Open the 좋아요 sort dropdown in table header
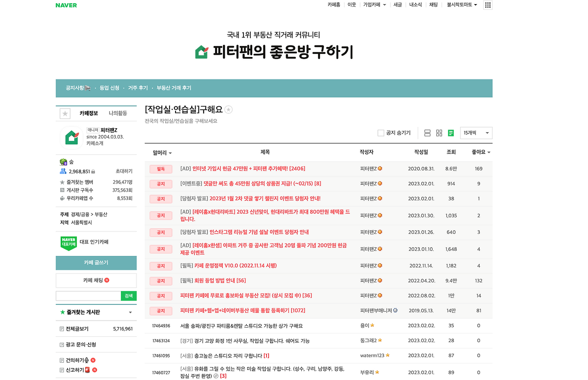This screenshot has width=588, height=380. pos(479,153)
